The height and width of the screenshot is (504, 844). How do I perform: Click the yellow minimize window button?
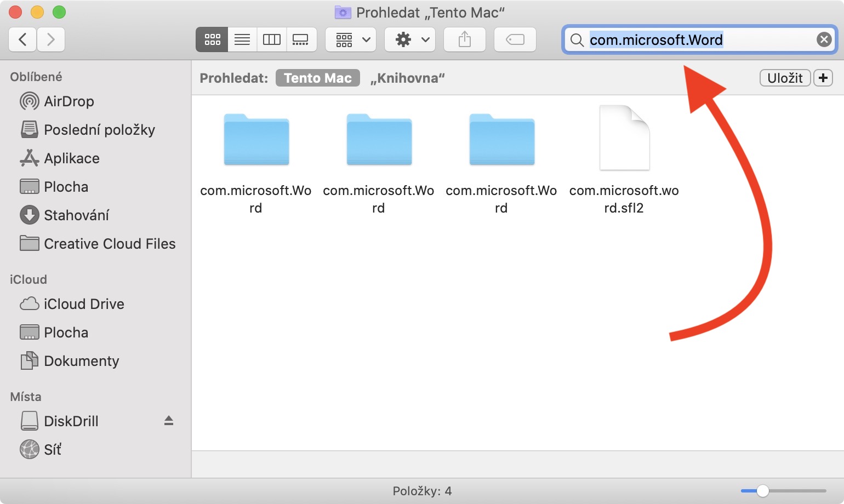(37, 12)
